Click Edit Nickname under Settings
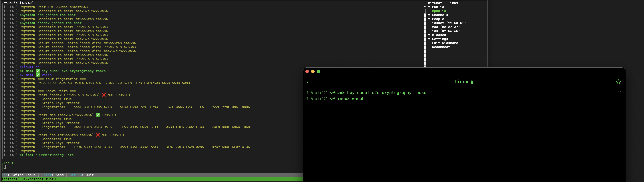The width and height of the screenshot is (644, 182). [445, 43]
